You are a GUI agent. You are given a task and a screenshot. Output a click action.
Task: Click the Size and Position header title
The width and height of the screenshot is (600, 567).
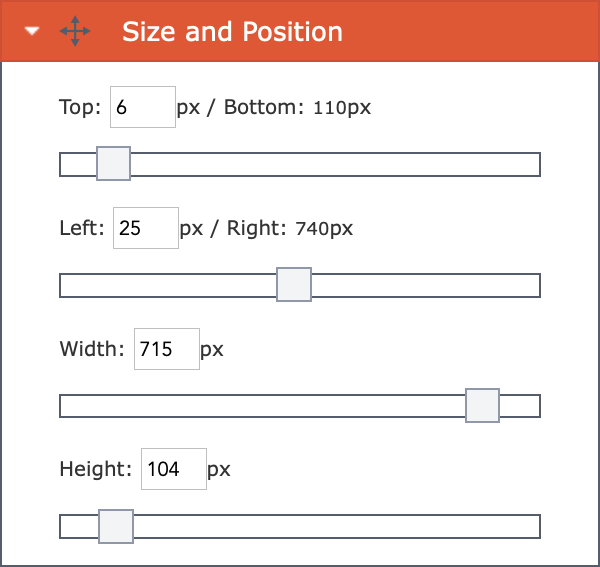(232, 31)
